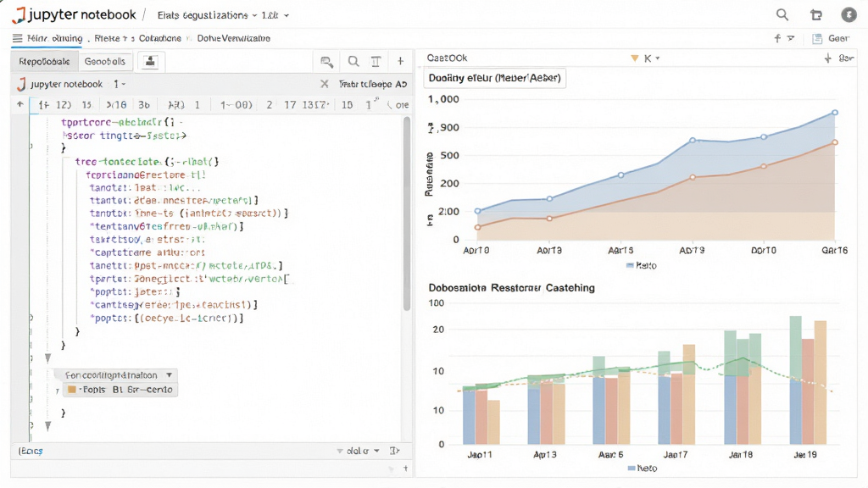Image resolution: width=868 pixels, height=488 pixels.
Task: Open the notebook title dropdown Elats segustizations
Action: pos(207,15)
